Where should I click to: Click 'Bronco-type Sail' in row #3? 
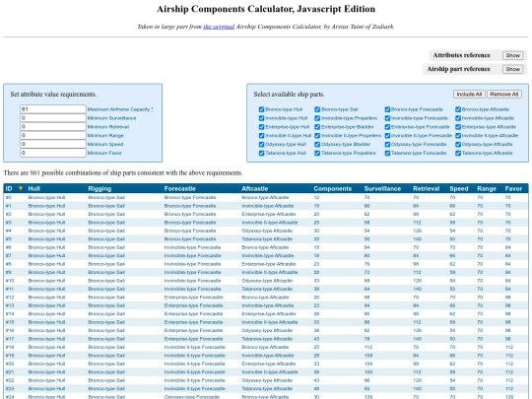(x=106, y=223)
